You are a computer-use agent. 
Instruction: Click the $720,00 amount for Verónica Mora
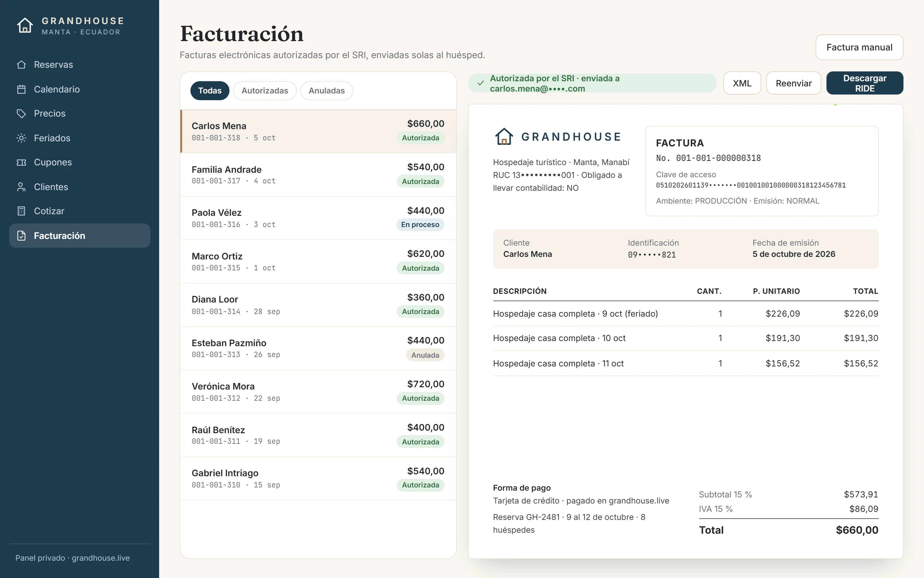[x=426, y=384]
